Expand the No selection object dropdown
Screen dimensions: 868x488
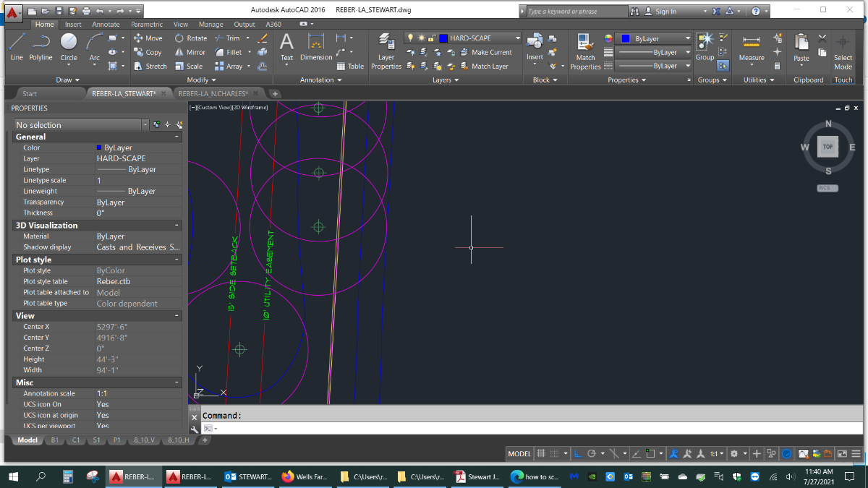81,125
